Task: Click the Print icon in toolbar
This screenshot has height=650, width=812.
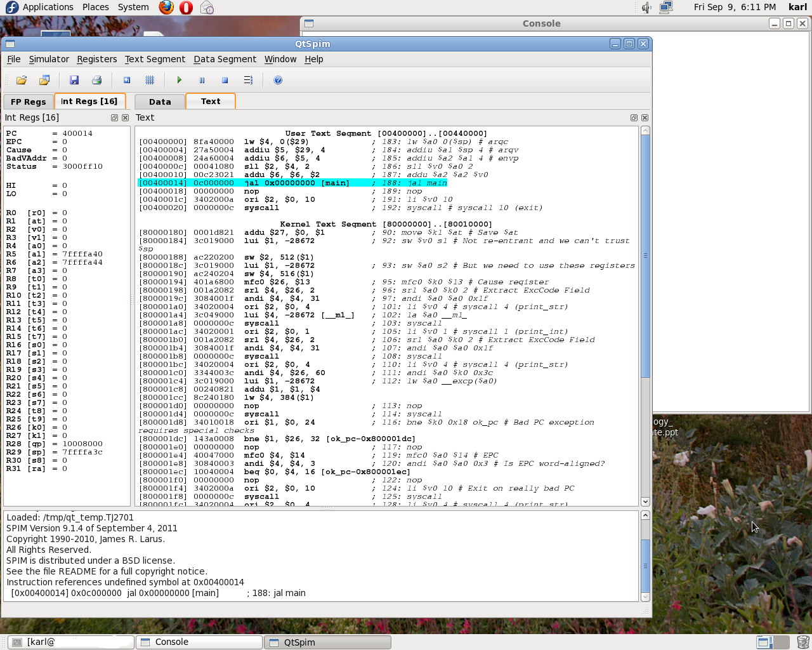Action: pyautogui.click(x=97, y=80)
